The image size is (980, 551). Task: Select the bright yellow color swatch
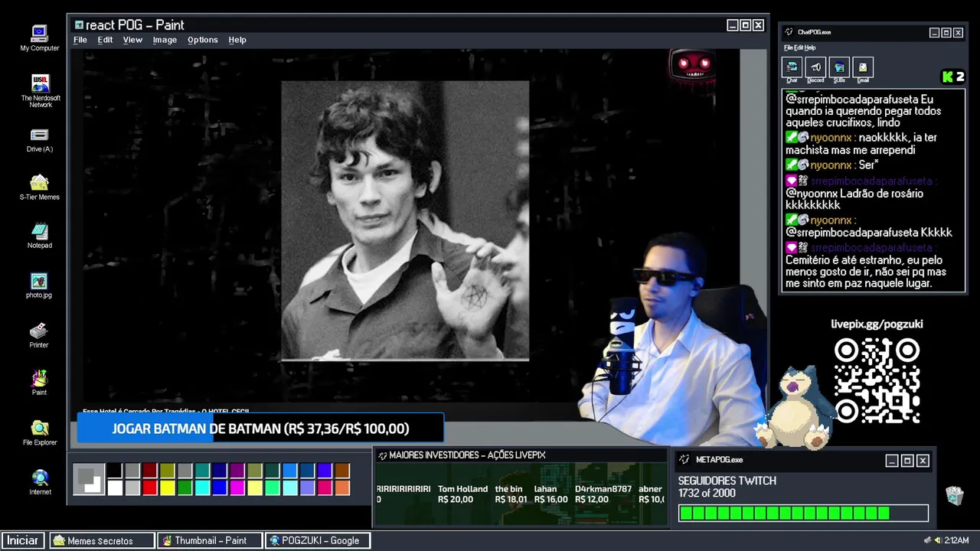(168, 487)
